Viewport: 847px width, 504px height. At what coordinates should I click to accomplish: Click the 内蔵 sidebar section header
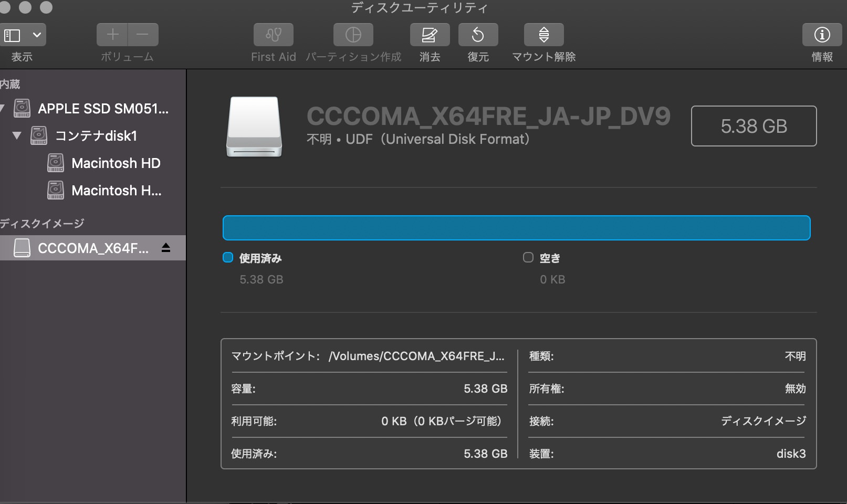coord(10,84)
